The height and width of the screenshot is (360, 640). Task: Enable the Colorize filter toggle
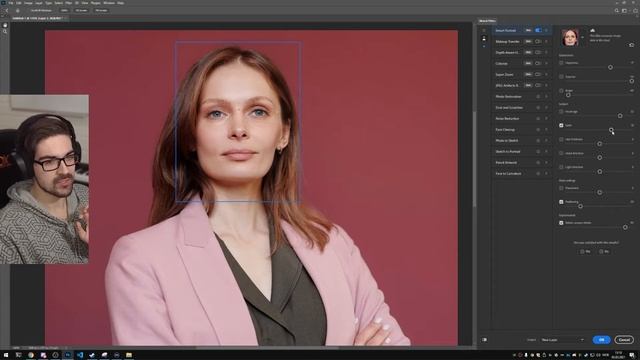(538, 64)
